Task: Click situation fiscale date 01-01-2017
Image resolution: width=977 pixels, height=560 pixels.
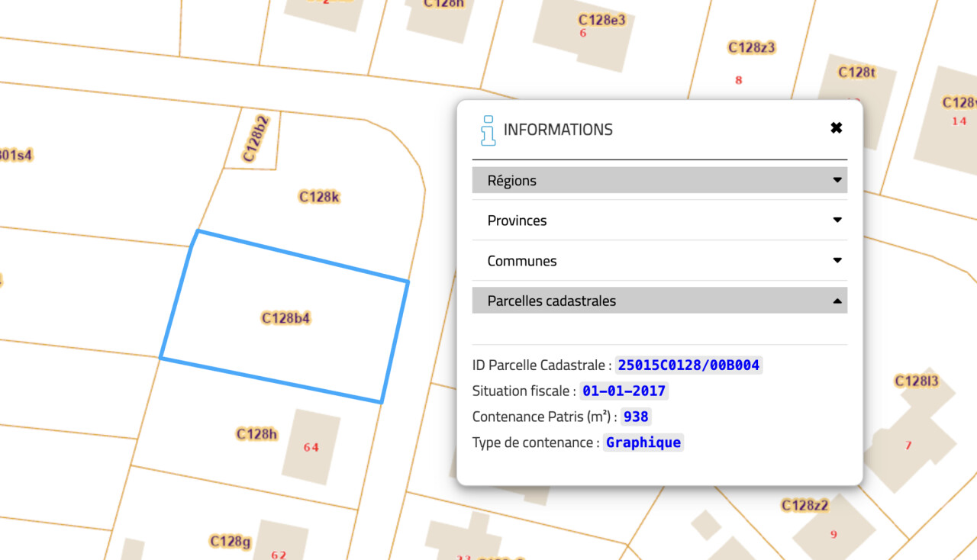Action: tap(624, 391)
